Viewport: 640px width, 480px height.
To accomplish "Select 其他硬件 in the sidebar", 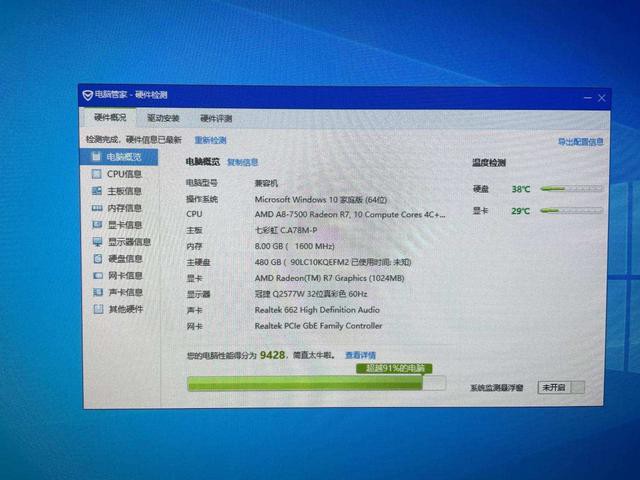I will coord(126,309).
